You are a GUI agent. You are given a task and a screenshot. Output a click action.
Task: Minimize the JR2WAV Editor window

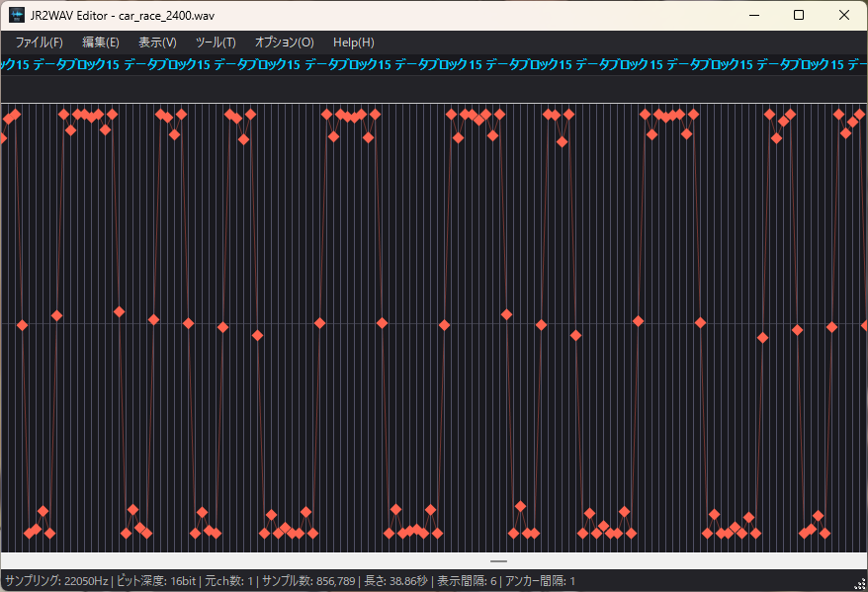coord(754,15)
